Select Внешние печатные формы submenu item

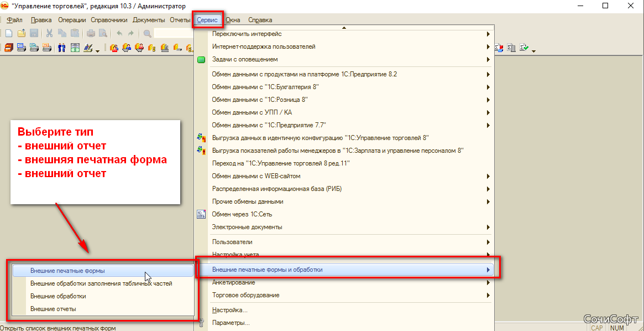click(103, 271)
